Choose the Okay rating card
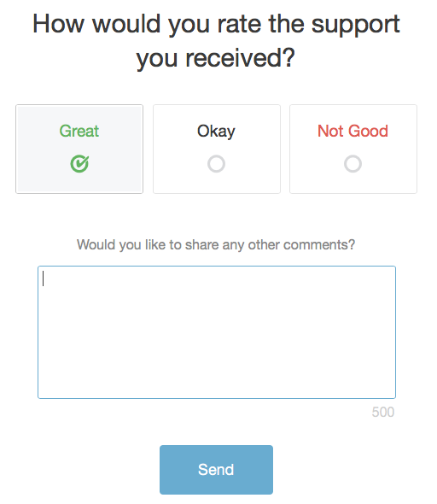 [217, 149]
